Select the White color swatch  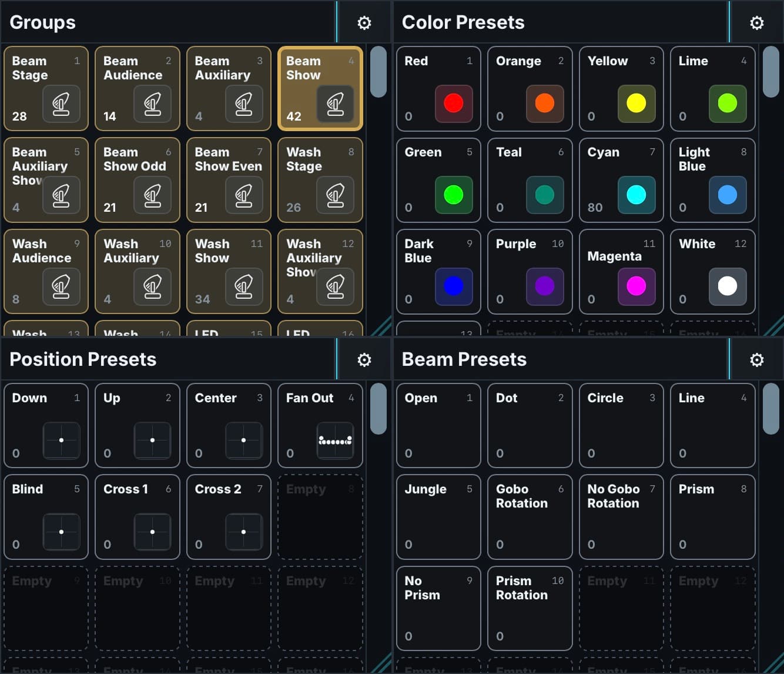pos(728,286)
